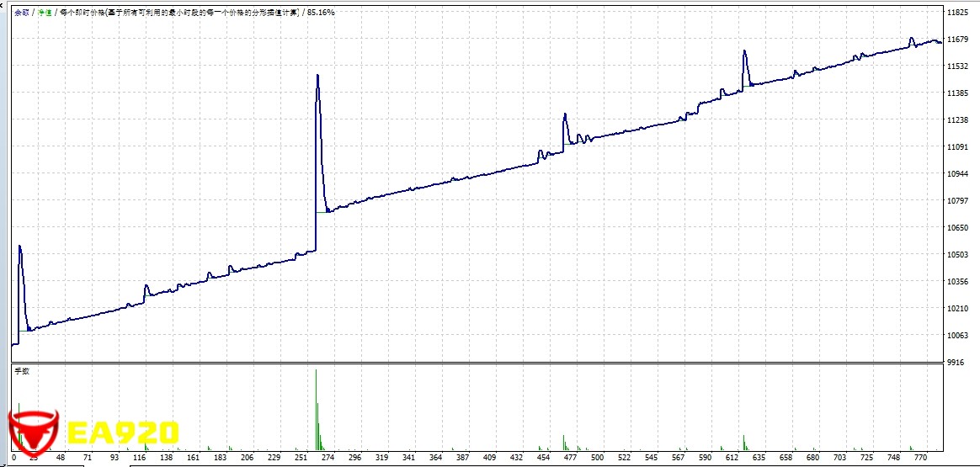The width and height of the screenshot is (980, 467).
Task: Click the tallest equity spike peak
Action: (x=317, y=76)
